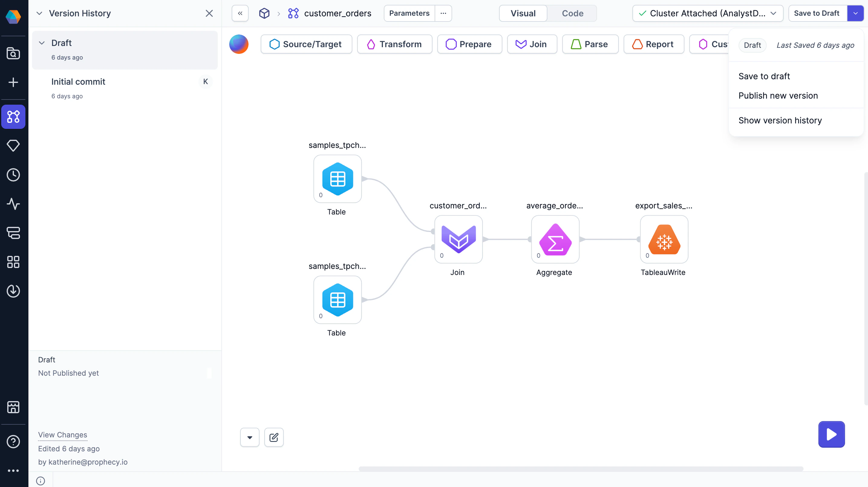Click the edit note pencil icon

tap(274, 437)
